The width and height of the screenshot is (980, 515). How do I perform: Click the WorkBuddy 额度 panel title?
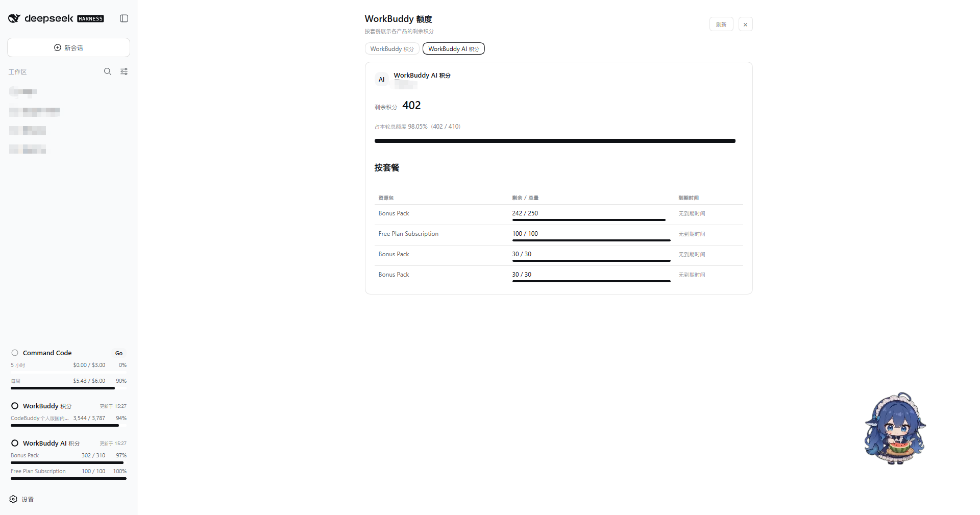point(398,19)
